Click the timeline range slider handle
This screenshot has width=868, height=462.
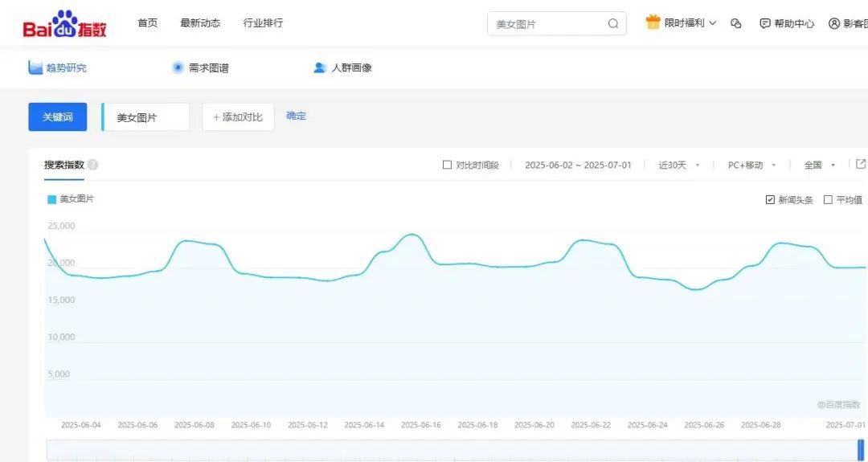tap(861, 450)
